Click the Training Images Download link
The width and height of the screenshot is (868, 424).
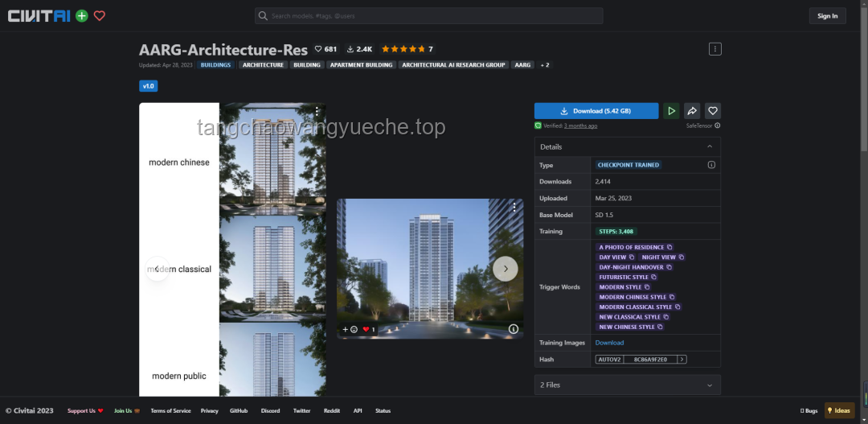pyautogui.click(x=609, y=343)
